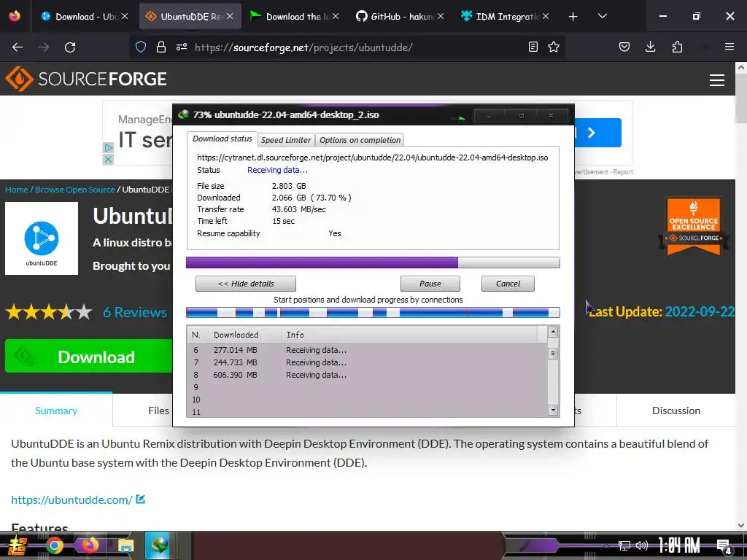This screenshot has height=560, width=747.
Task: Open AdChoices triangle icon on the ad
Action: [108, 147]
